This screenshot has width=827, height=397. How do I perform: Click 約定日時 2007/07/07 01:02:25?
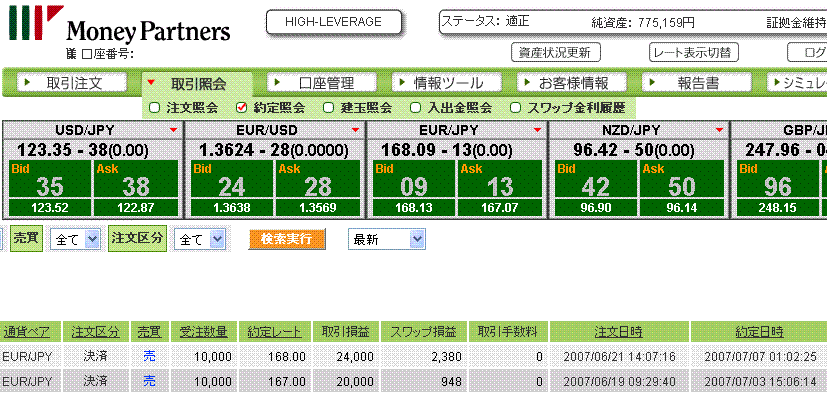[x=761, y=357]
